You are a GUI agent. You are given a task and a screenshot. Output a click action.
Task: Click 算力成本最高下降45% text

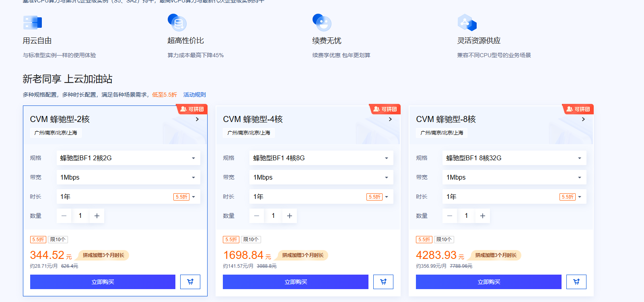click(195, 55)
